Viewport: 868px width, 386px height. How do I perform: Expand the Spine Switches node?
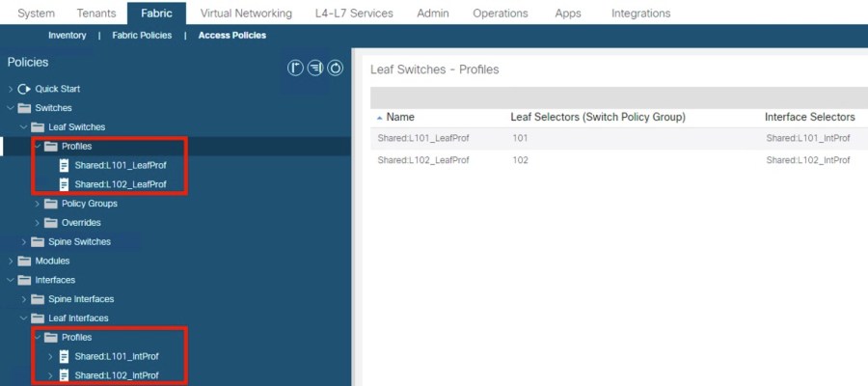(24, 242)
